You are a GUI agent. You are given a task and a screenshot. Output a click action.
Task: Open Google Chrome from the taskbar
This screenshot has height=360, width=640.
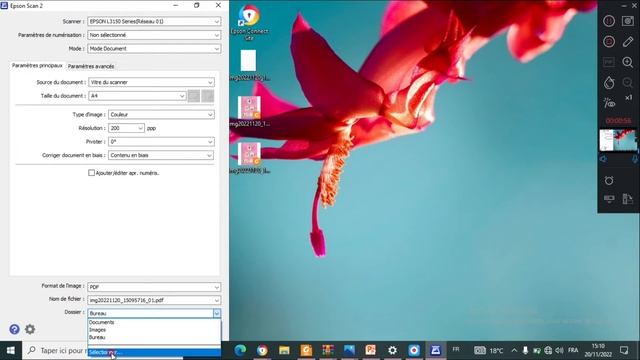click(x=262, y=350)
